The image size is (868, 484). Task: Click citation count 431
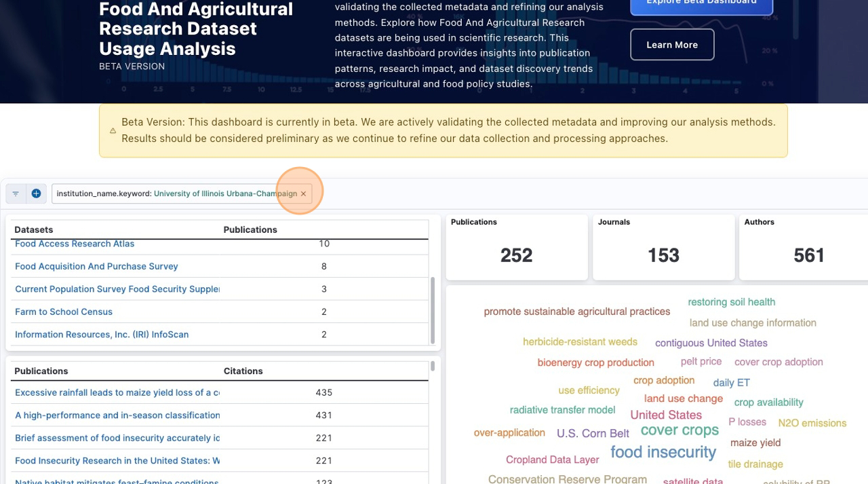coord(323,415)
